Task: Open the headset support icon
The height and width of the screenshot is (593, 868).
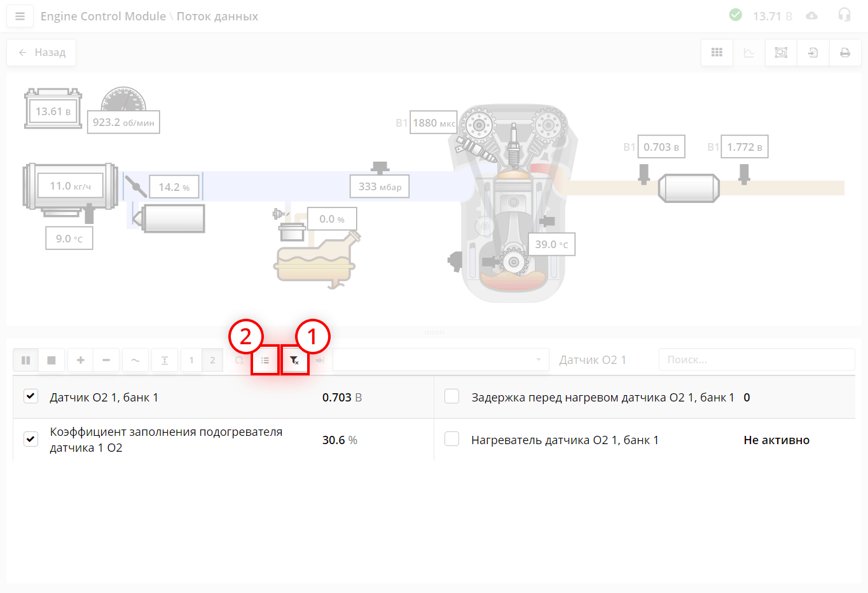Action: pos(844,15)
